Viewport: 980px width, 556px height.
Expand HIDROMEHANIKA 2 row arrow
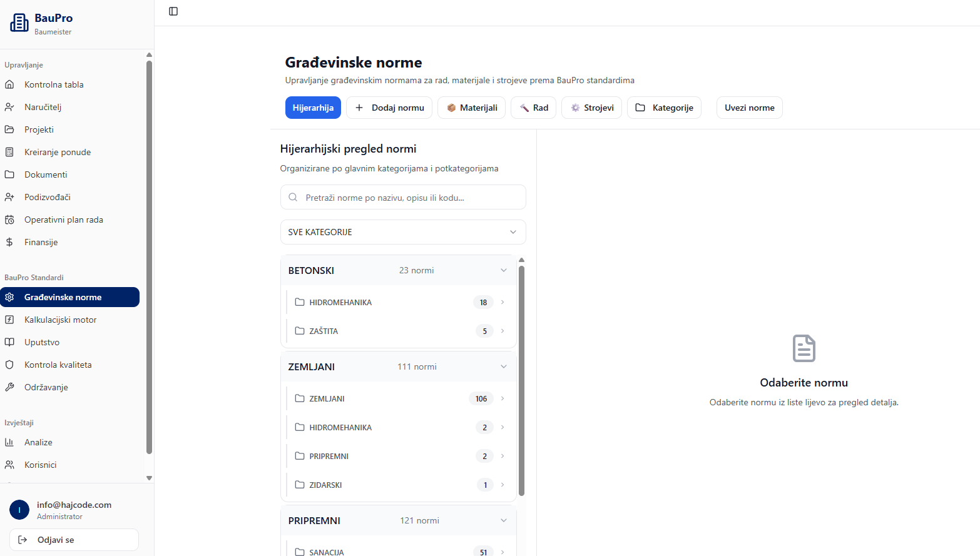coord(503,427)
